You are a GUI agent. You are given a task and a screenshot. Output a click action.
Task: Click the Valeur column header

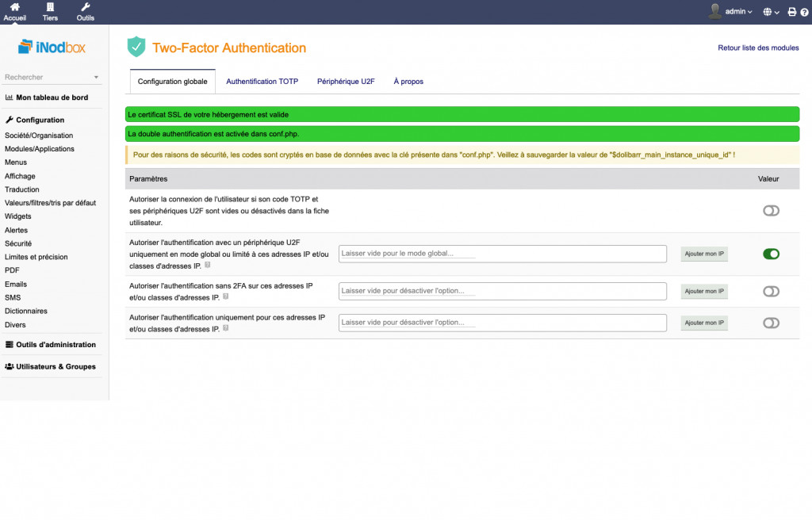pos(768,178)
